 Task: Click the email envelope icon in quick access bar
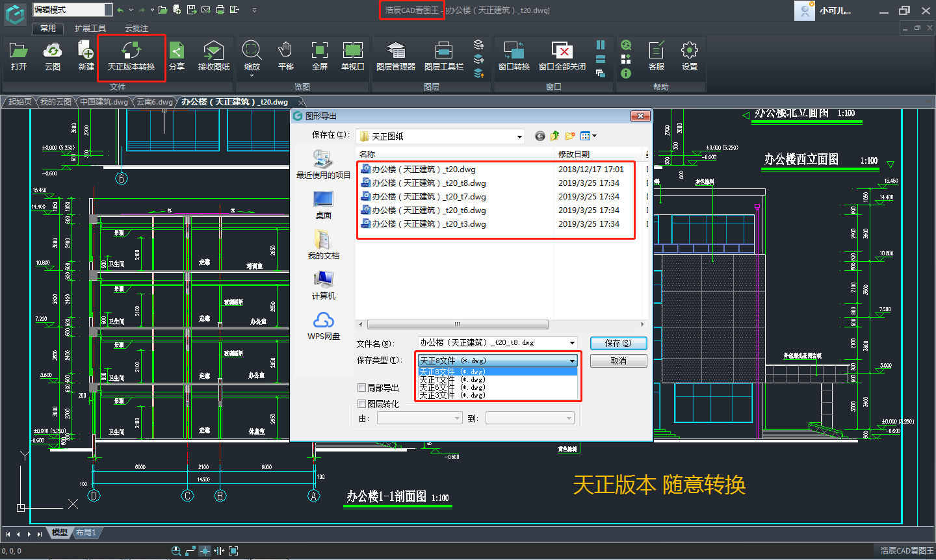tap(206, 10)
